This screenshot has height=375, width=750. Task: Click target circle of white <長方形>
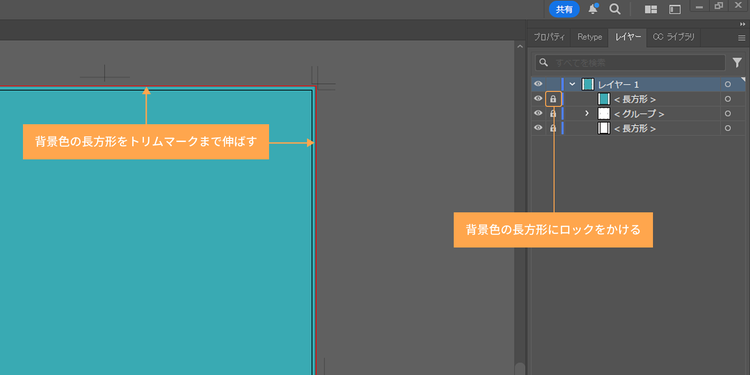[728, 128]
